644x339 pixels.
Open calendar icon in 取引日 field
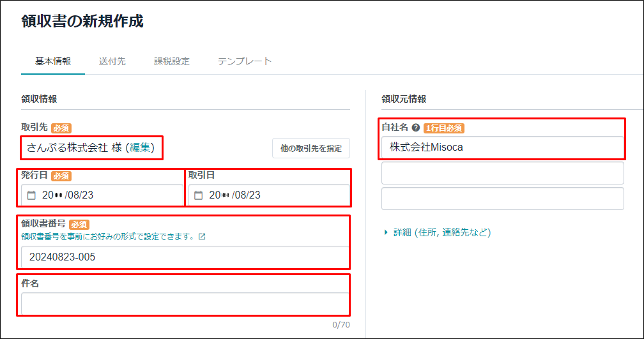198,195
